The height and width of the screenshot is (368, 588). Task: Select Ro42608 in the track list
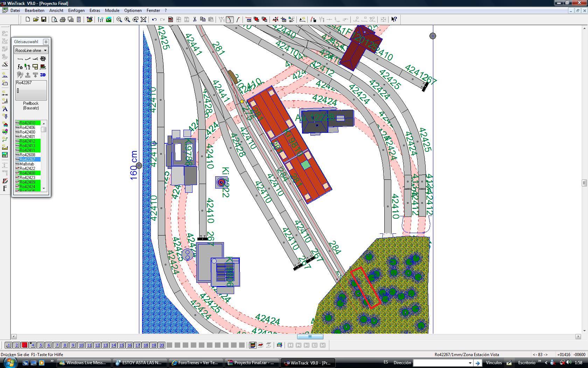point(28,155)
